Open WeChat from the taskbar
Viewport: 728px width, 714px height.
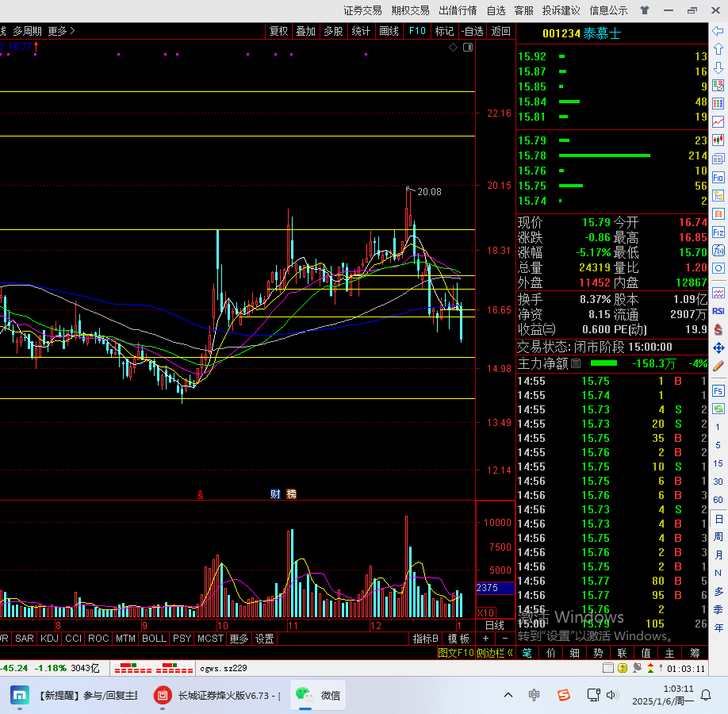(317, 695)
